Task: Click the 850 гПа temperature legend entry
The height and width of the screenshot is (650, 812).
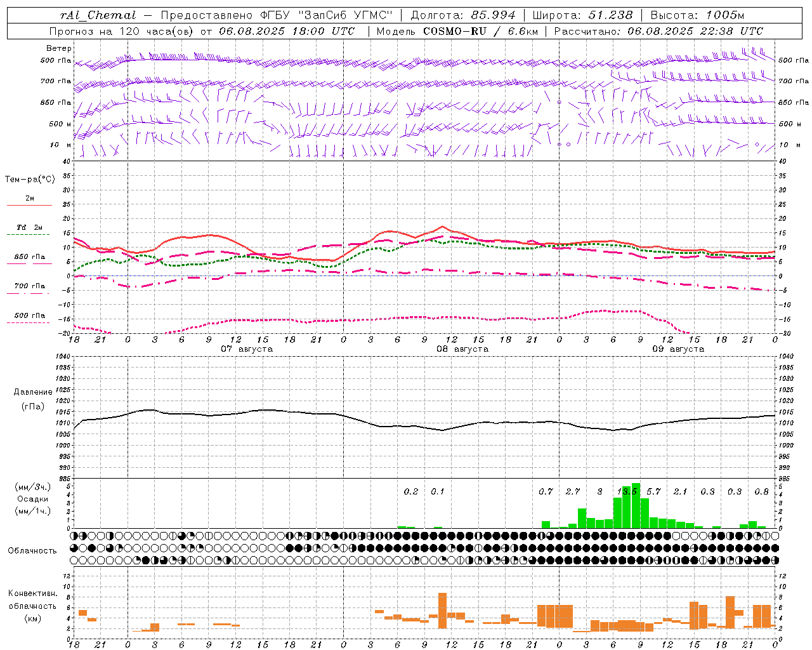Action: click(29, 257)
